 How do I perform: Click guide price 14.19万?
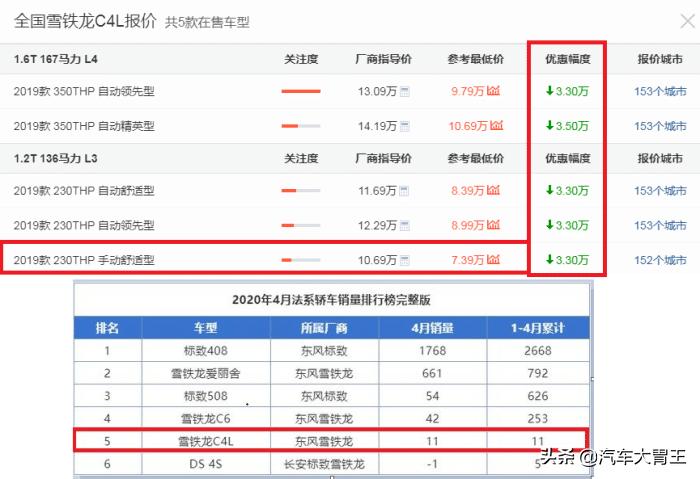pyautogui.click(x=377, y=126)
